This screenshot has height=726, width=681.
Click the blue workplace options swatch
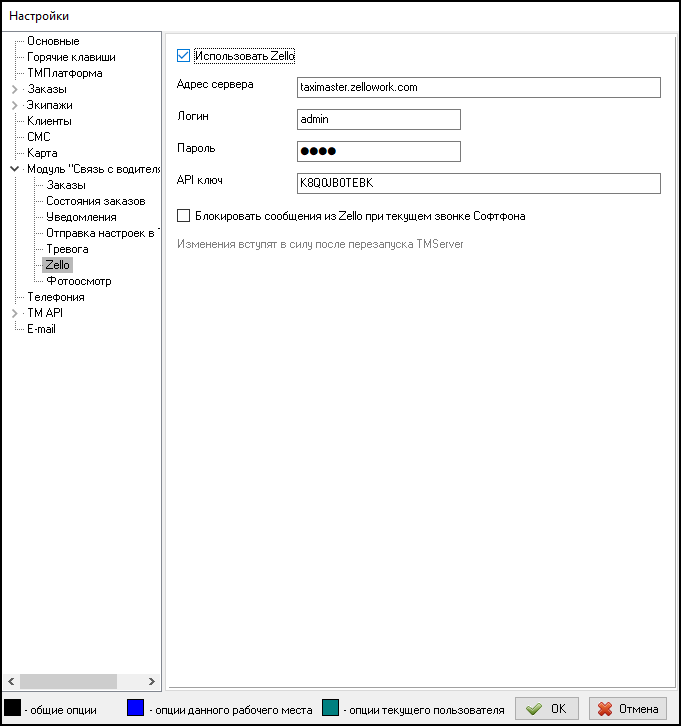click(x=135, y=707)
